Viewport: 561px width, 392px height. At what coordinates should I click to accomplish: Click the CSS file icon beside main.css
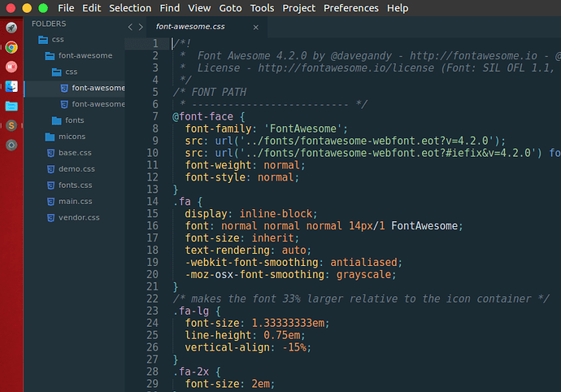pyautogui.click(x=50, y=202)
